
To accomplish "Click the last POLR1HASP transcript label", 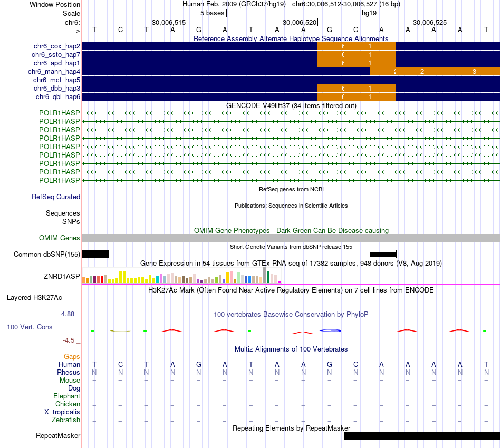I will click(59, 180).
